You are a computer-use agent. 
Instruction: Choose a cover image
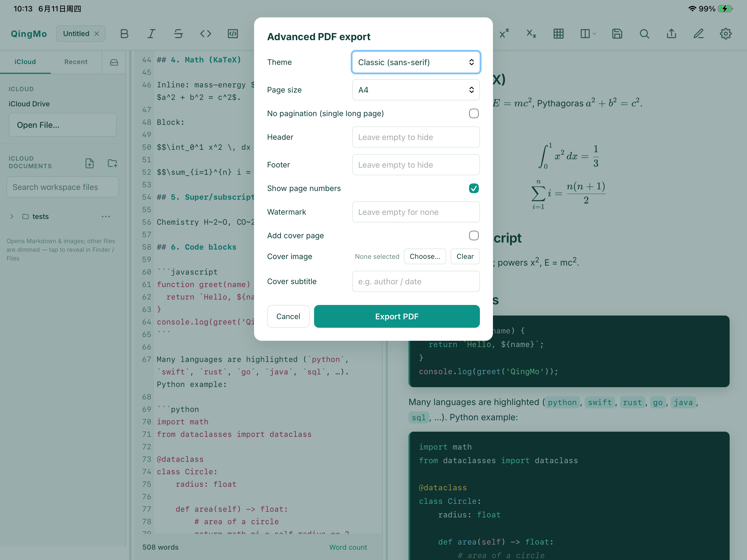tap(425, 257)
